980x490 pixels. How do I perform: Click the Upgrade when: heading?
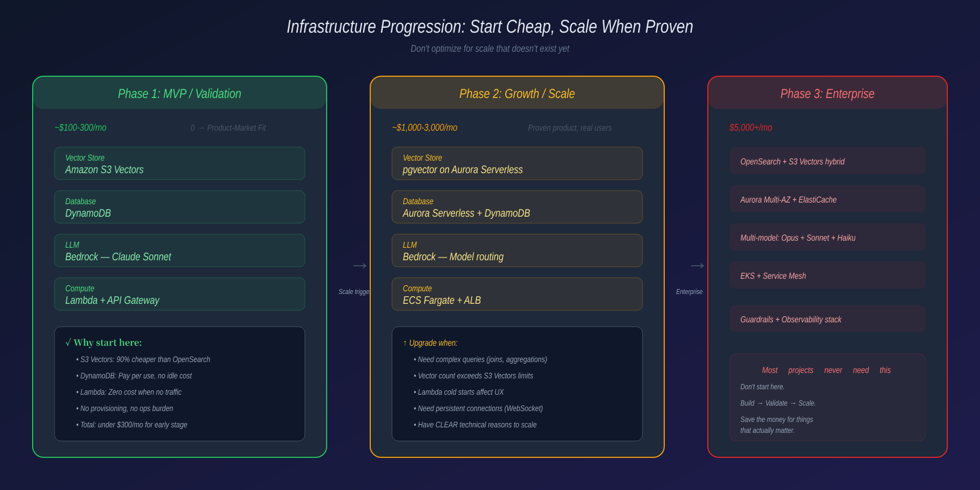(x=430, y=343)
